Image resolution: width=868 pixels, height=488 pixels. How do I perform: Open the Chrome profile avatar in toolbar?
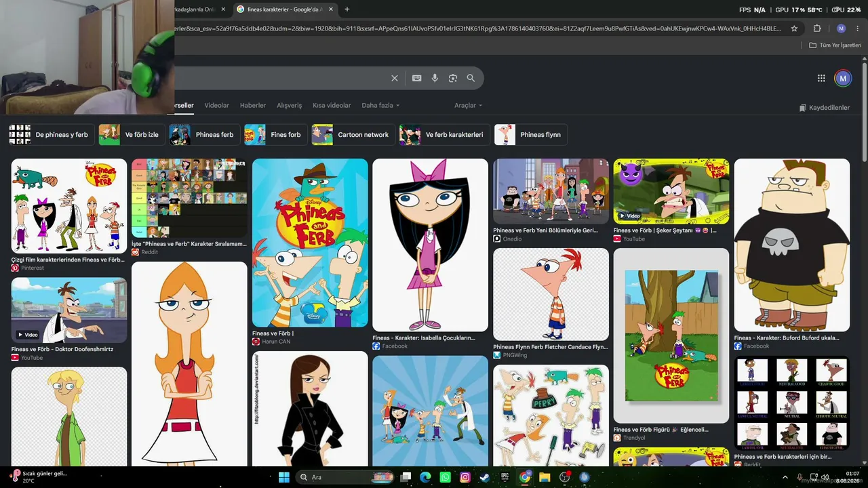(x=841, y=28)
